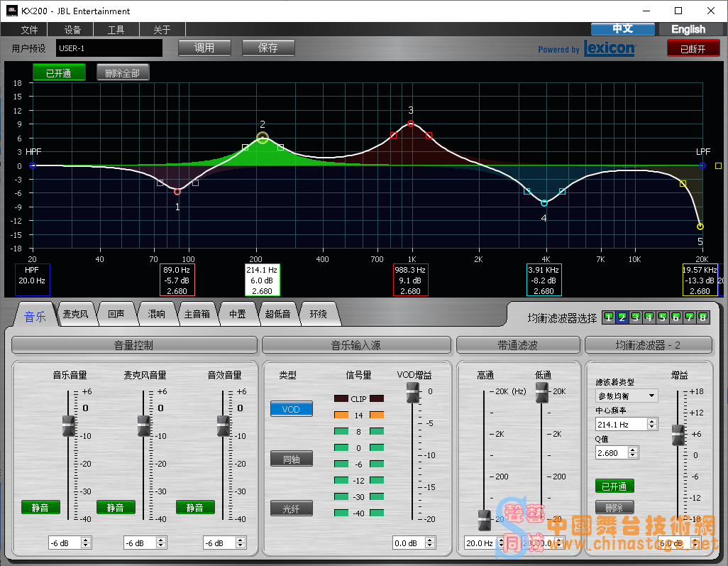Click right bandwidth handle of node 3
The height and width of the screenshot is (566, 728).
(429, 135)
